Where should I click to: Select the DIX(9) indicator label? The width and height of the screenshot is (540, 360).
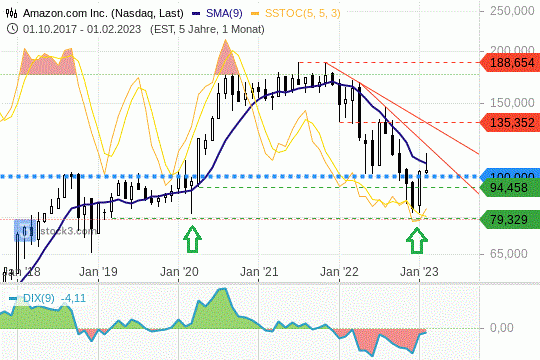click(39, 298)
